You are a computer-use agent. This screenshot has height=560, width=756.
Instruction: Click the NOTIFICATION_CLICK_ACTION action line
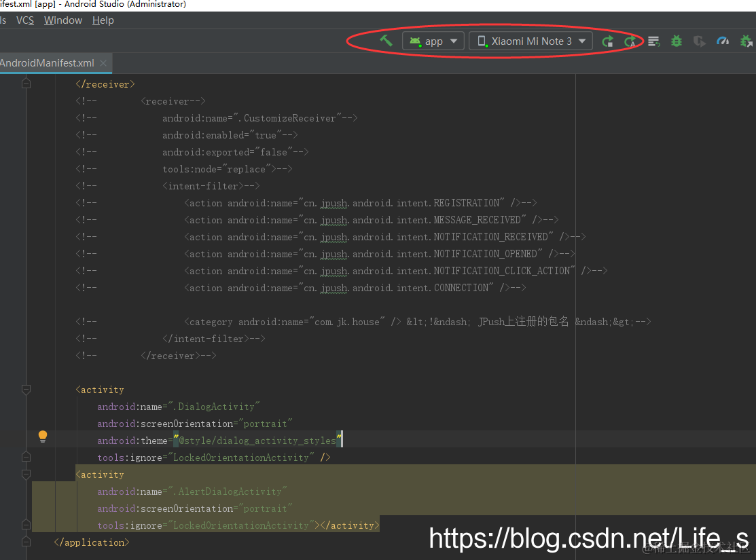coord(342,271)
